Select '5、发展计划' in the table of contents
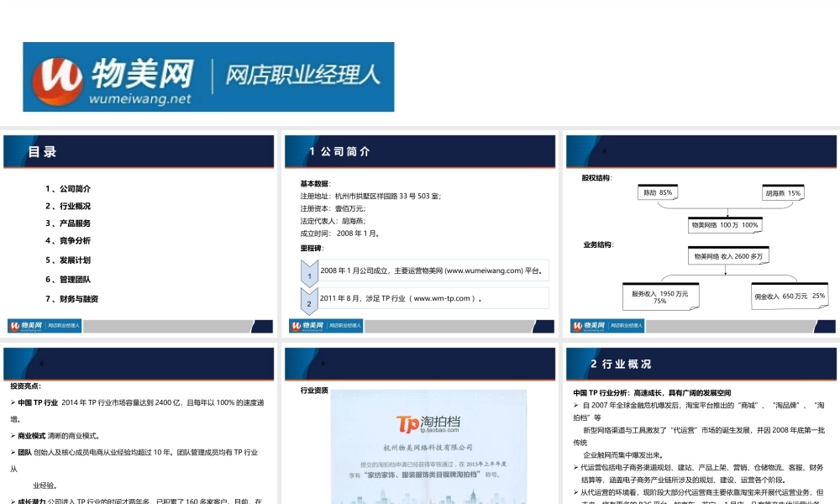The width and height of the screenshot is (840, 504). point(68,260)
